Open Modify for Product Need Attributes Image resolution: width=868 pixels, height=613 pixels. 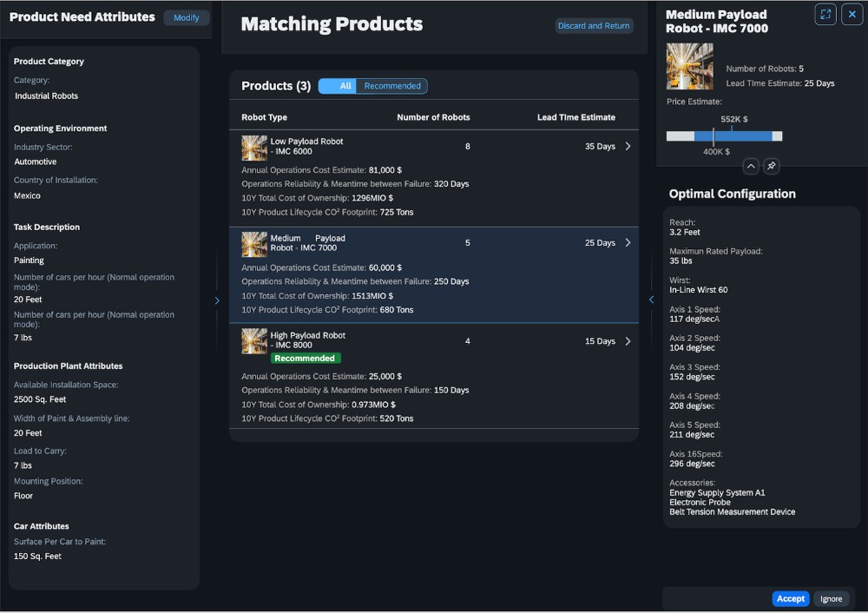(x=186, y=17)
